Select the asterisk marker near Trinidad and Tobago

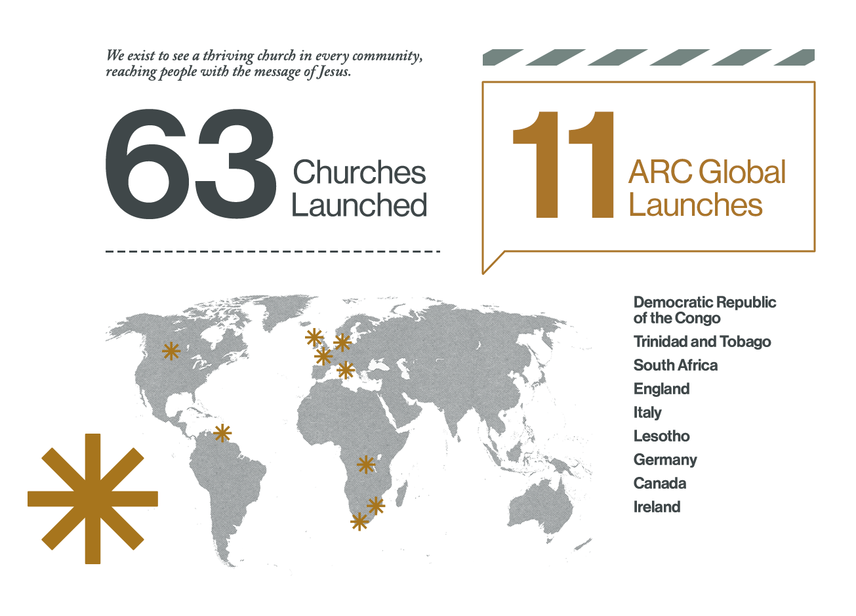223,433
